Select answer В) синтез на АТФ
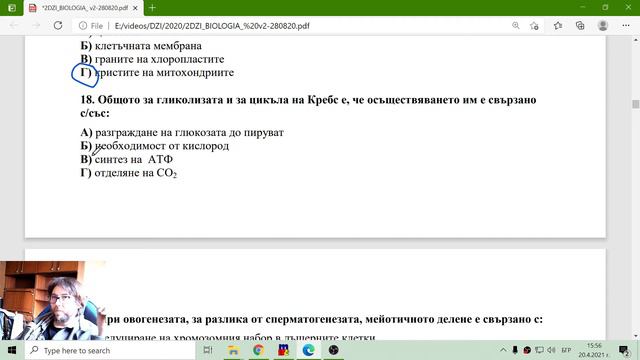The width and height of the screenshot is (640, 360). coord(127,159)
